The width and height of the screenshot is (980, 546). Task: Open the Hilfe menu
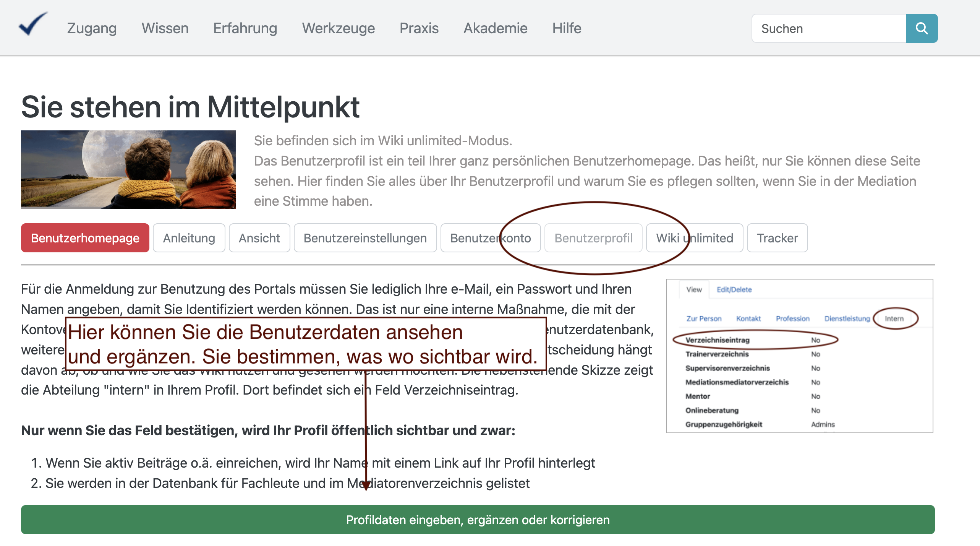click(567, 28)
